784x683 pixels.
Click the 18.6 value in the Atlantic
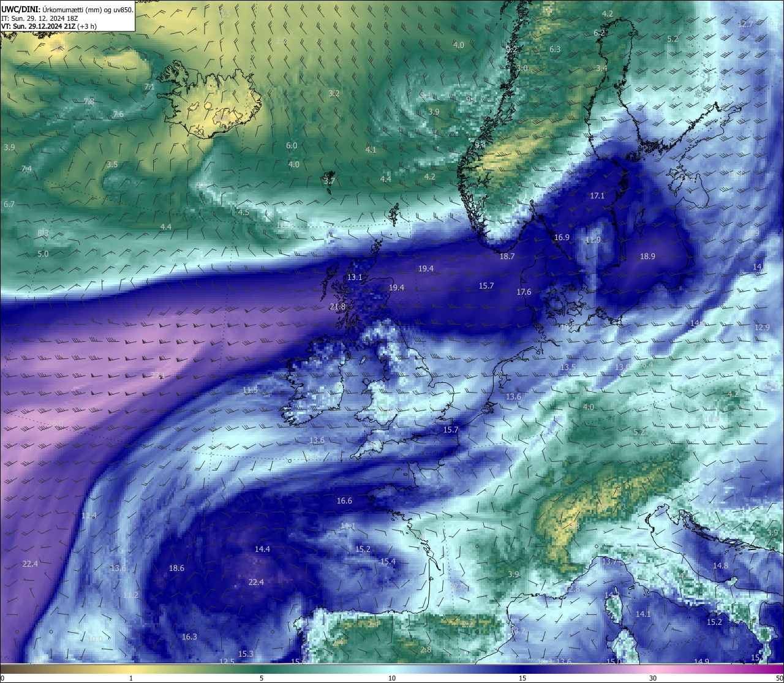pos(176,568)
